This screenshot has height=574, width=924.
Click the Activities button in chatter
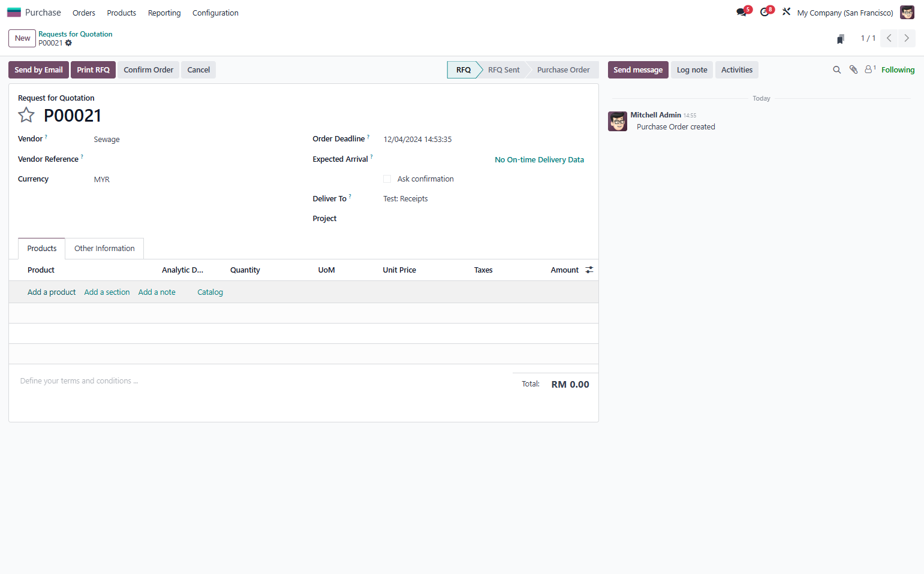(x=737, y=70)
